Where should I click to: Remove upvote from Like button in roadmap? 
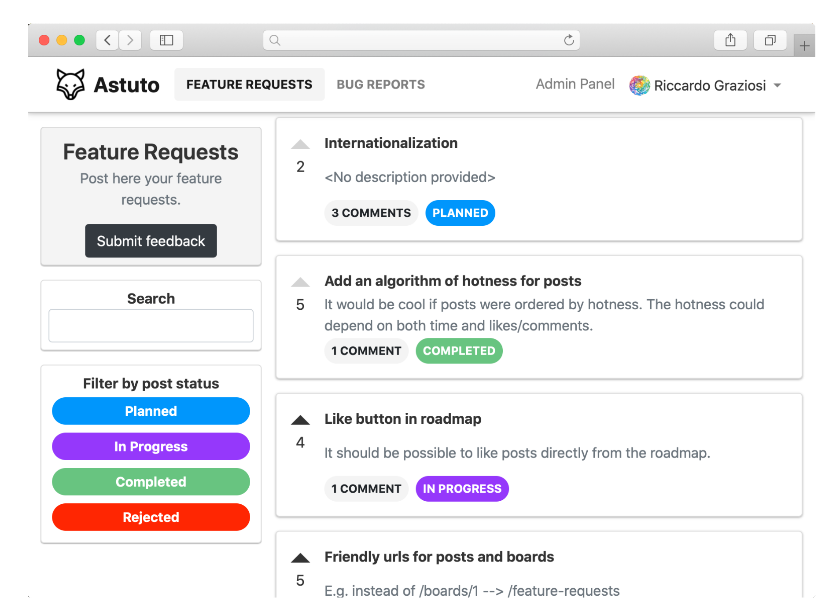[300, 420]
